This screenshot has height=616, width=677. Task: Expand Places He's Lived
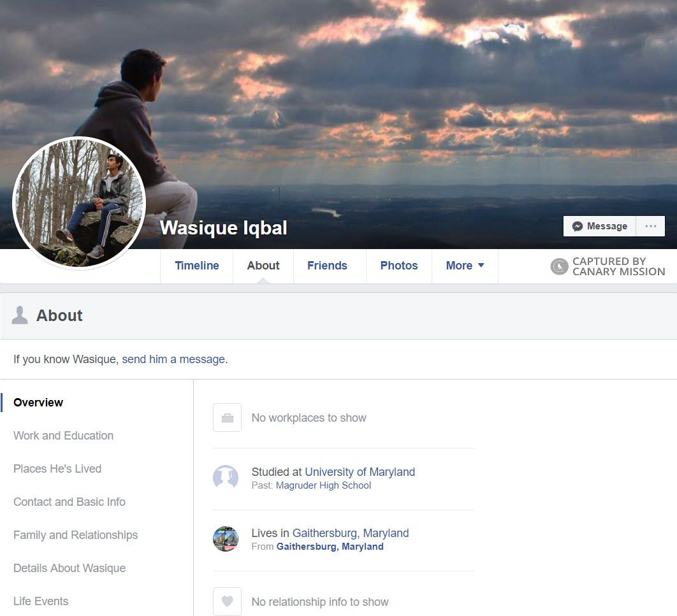point(57,469)
